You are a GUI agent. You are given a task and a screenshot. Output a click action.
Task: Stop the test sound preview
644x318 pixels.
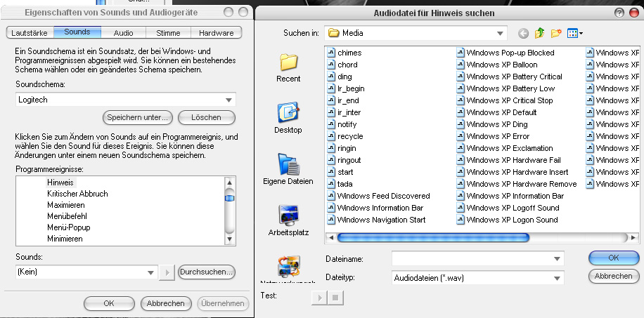[335, 298]
